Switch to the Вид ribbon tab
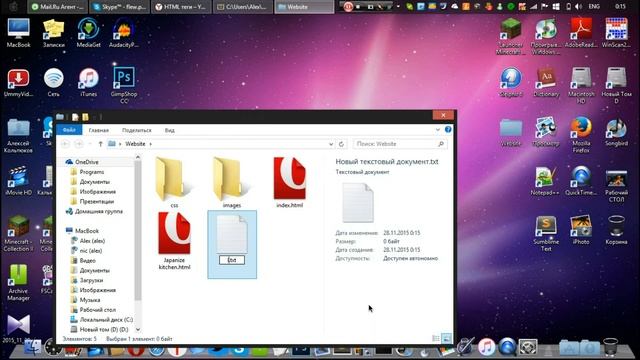Screen dimensions: 640x360 click(170, 130)
